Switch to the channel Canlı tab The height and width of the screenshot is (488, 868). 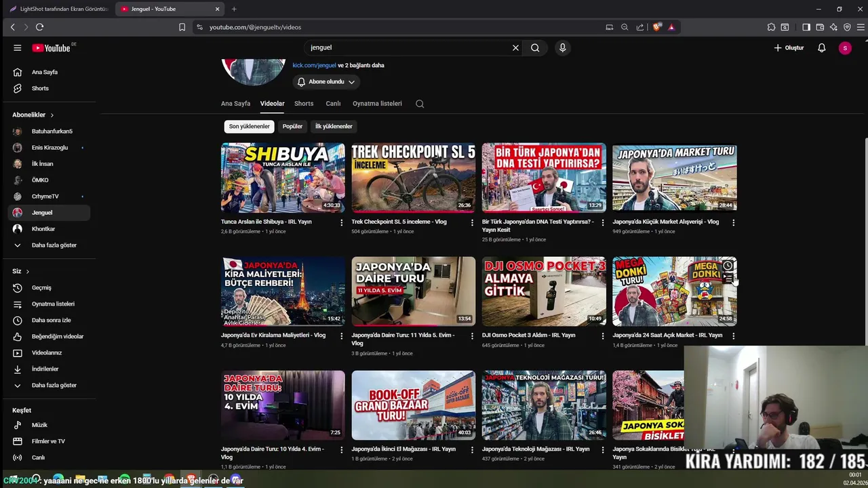click(333, 104)
